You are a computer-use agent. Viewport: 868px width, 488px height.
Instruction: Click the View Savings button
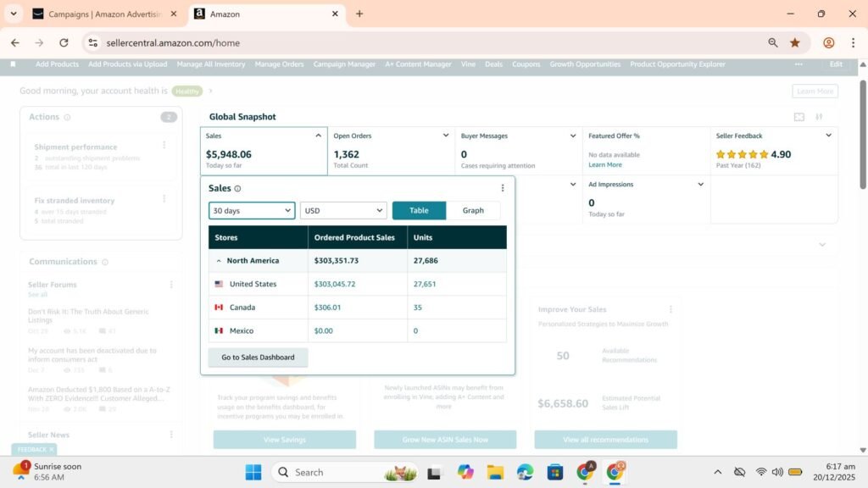(x=285, y=440)
